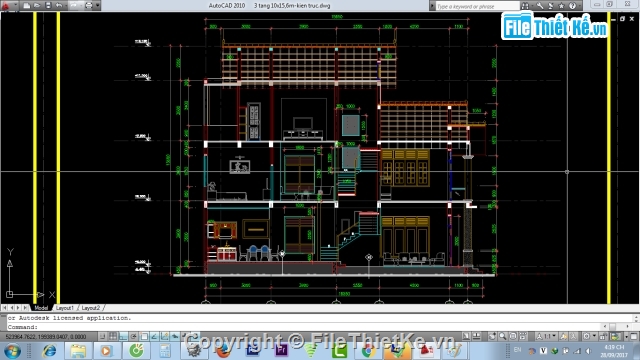Click the ShowMotion icon in status bar
Image resolution: width=640 pixels, height=360 pixels.
[523, 336]
